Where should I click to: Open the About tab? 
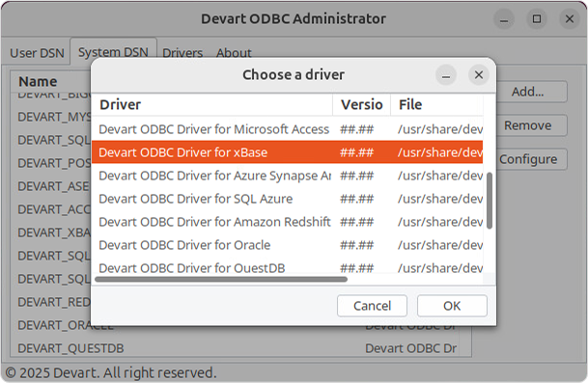point(234,53)
